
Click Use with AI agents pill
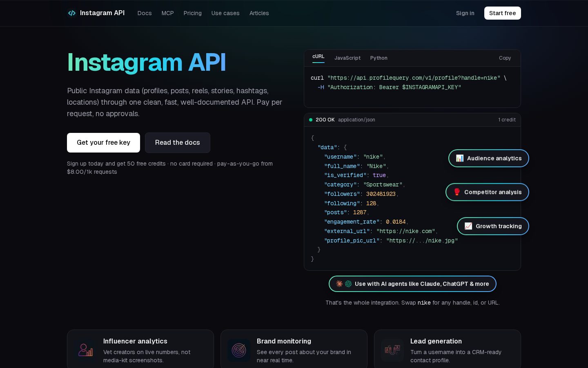pos(412,284)
